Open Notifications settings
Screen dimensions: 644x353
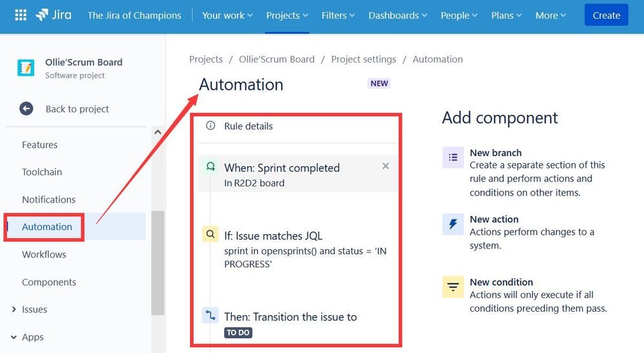coord(49,199)
